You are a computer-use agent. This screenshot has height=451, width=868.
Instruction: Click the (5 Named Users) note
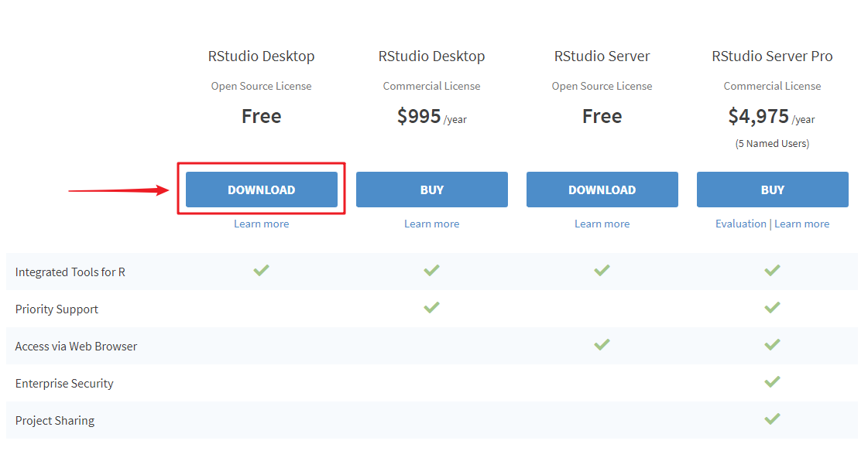(x=772, y=143)
